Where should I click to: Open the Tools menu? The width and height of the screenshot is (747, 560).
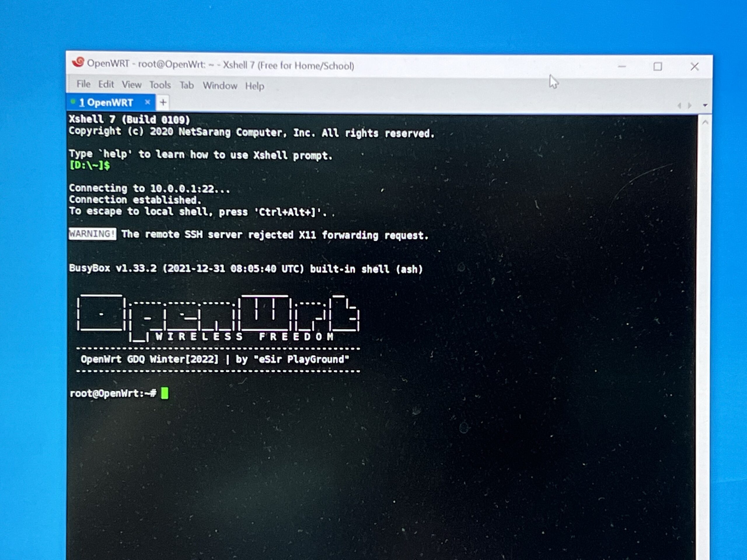[160, 85]
